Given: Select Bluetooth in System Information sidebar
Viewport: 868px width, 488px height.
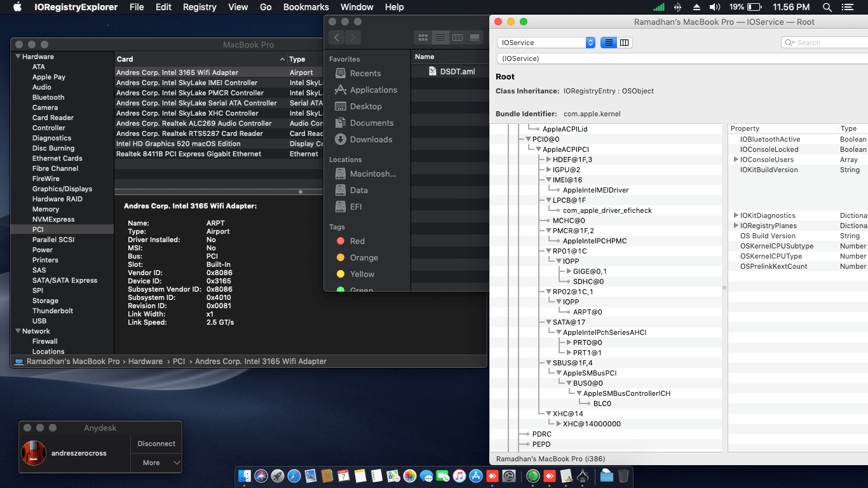Looking at the screenshot, I should click(x=48, y=97).
